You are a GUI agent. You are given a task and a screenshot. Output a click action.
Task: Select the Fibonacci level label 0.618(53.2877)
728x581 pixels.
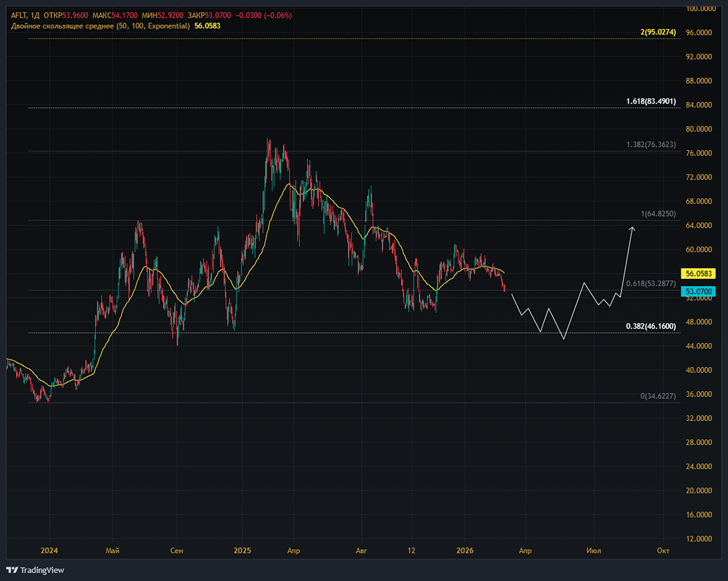(651, 283)
